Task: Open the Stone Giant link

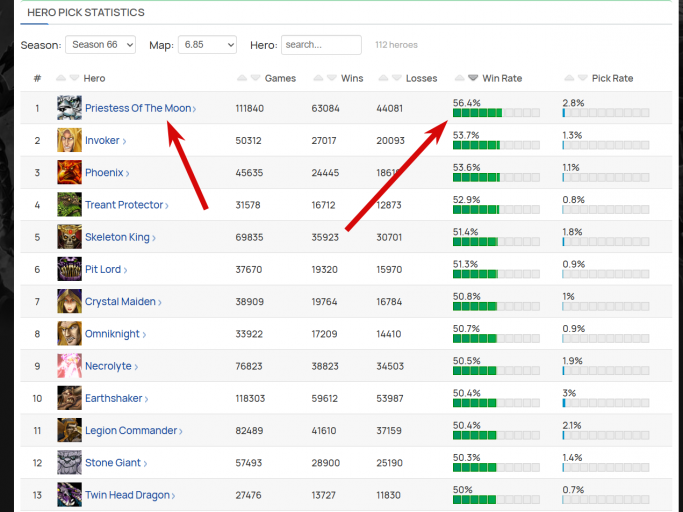Action: coord(116,463)
